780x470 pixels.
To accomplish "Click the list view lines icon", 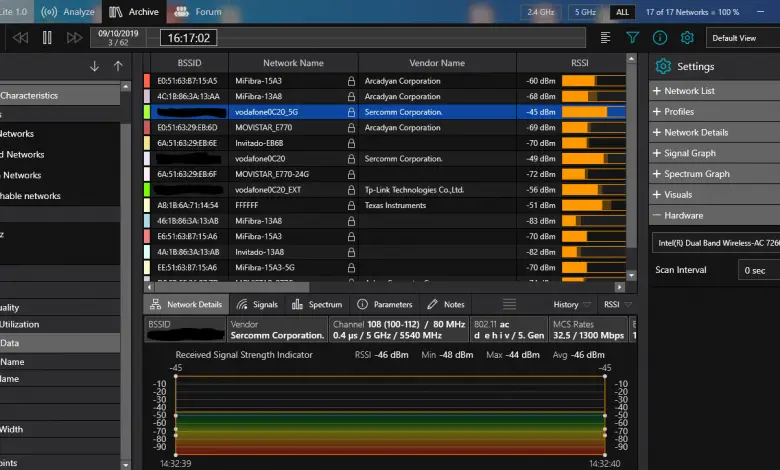I will (606, 38).
